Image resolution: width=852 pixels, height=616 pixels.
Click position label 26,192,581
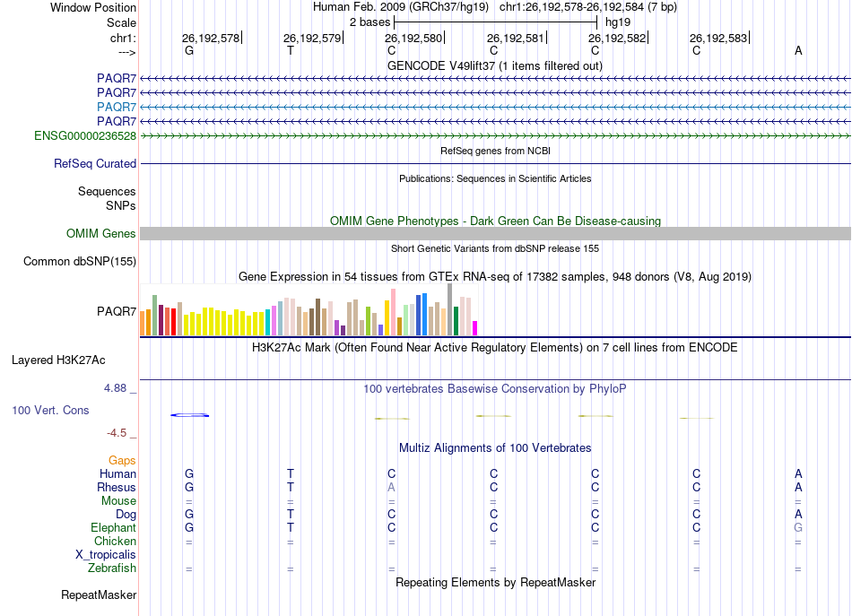[x=515, y=38]
